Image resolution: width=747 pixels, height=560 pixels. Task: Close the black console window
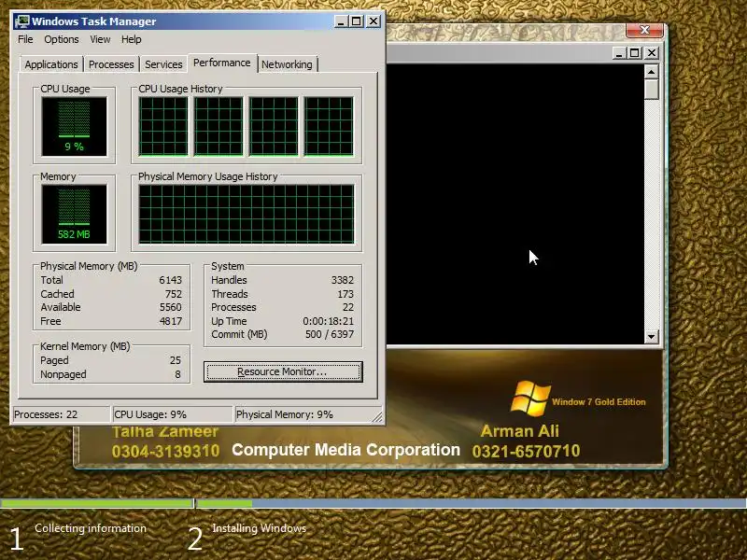click(651, 53)
